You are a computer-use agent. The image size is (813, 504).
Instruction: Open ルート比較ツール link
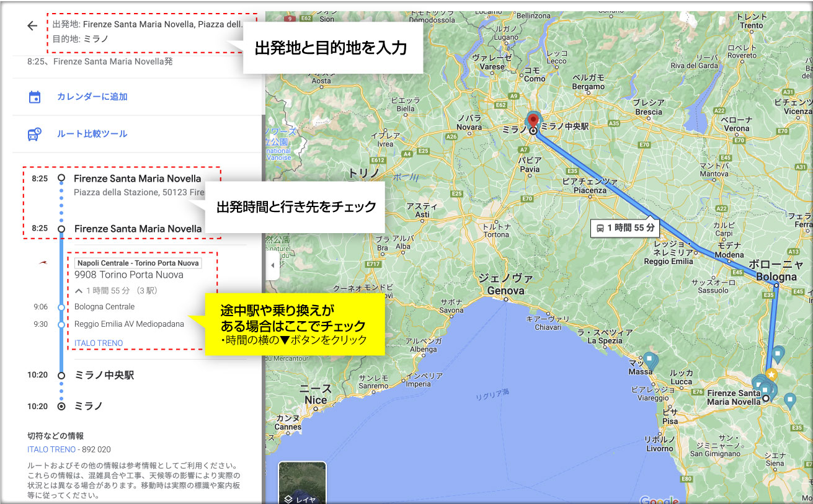coord(92,134)
